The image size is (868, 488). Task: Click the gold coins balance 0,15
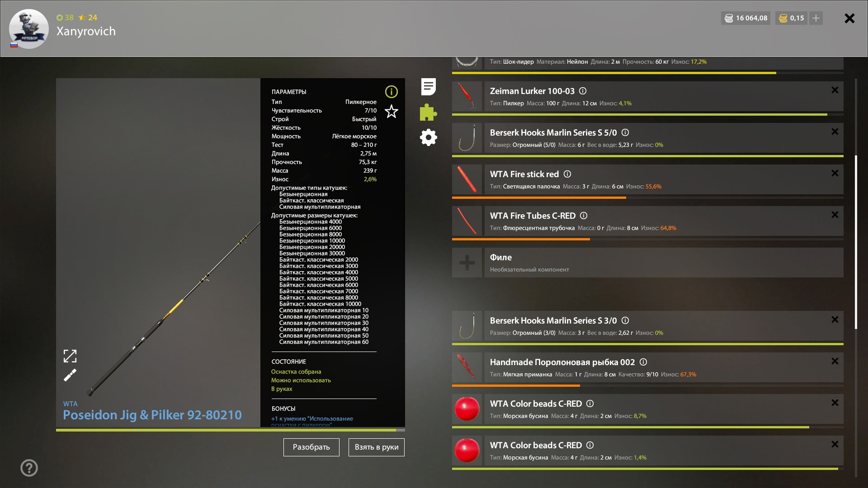coord(791,18)
